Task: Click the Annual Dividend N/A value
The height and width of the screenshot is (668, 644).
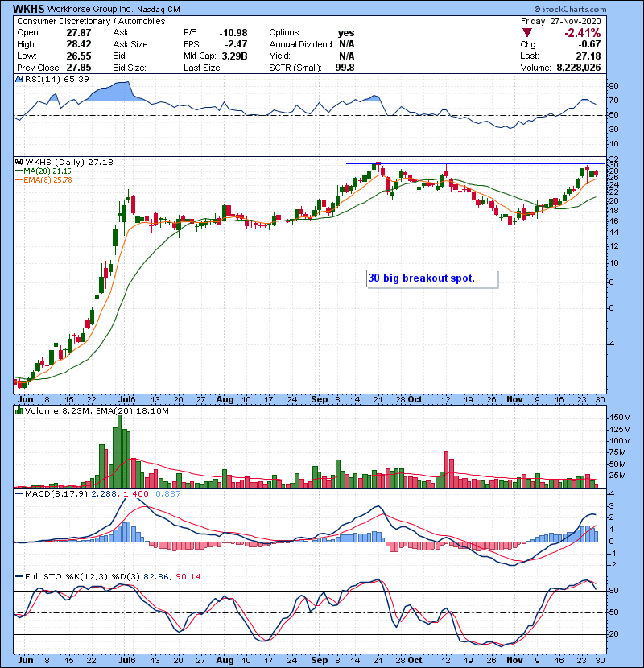Action: click(x=346, y=44)
